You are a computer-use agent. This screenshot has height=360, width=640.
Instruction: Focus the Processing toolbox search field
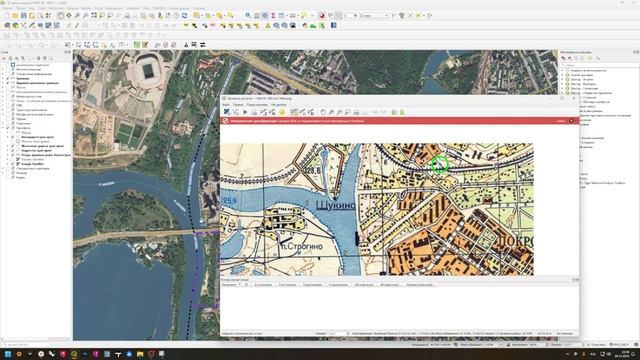pos(599,65)
